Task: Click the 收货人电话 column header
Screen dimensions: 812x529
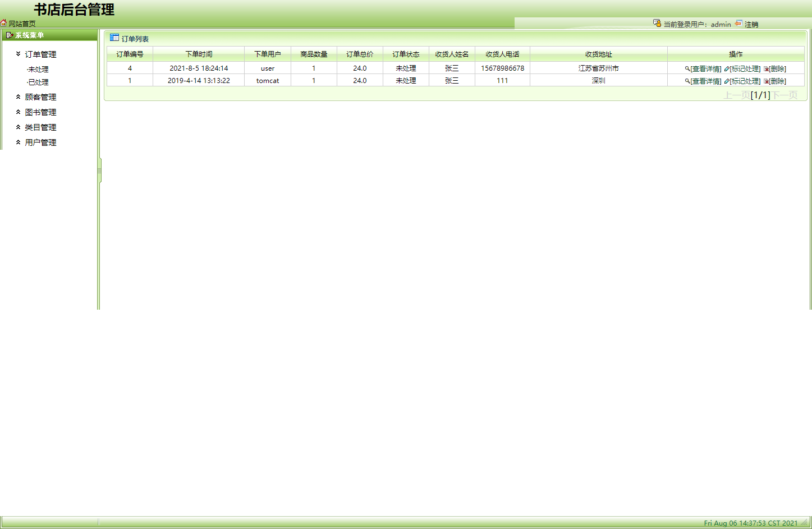Action: 502,54
